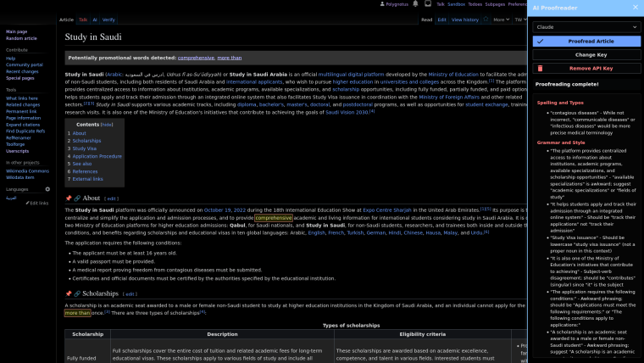Click the chain link icon beside About heading
This screenshot has width=644, height=363.
(77, 198)
